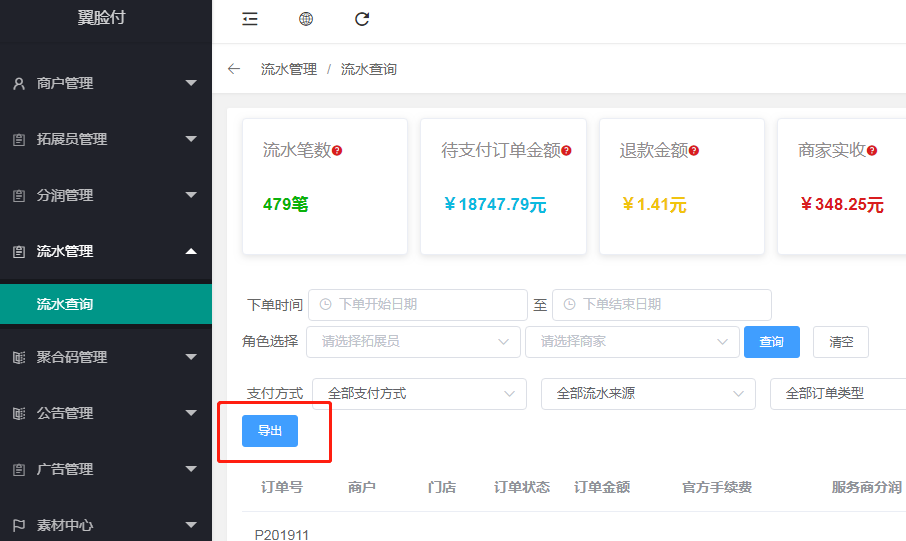Expand 分润管理 sidebar arrow
Viewport: 906px width, 541px height.
(191, 195)
